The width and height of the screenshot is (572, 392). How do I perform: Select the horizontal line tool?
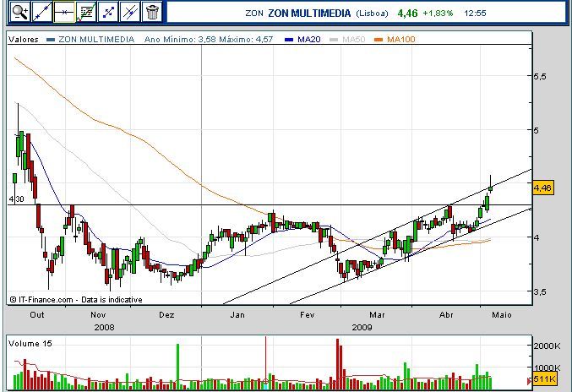64,12
